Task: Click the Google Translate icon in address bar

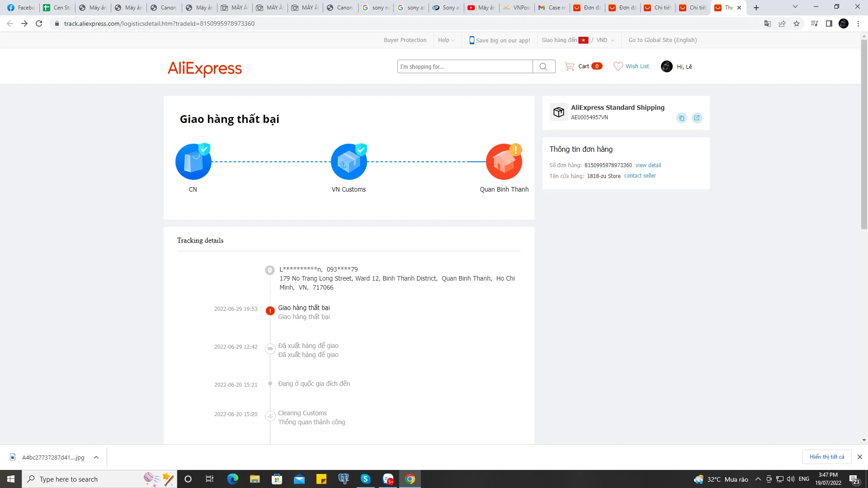Action: click(x=767, y=23)
